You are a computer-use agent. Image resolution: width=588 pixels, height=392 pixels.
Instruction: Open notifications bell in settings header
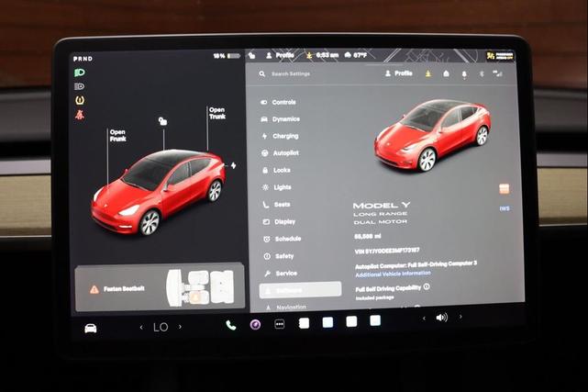click(x=464, y=74)
